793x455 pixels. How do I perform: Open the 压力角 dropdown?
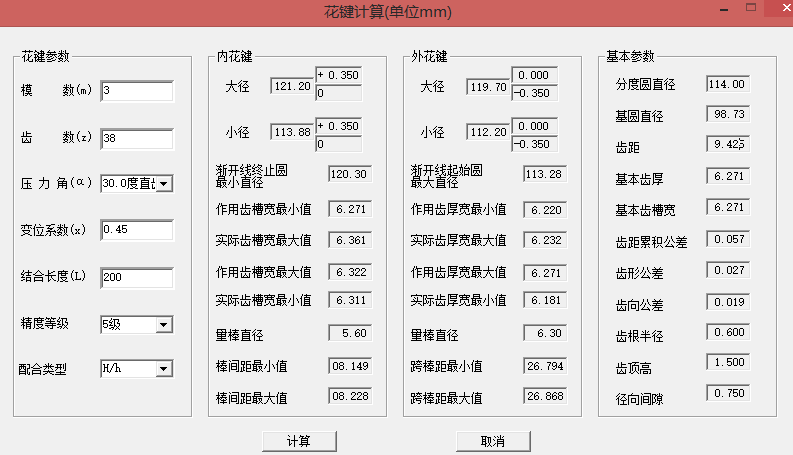pyautogui.click(x=164, y=184)
